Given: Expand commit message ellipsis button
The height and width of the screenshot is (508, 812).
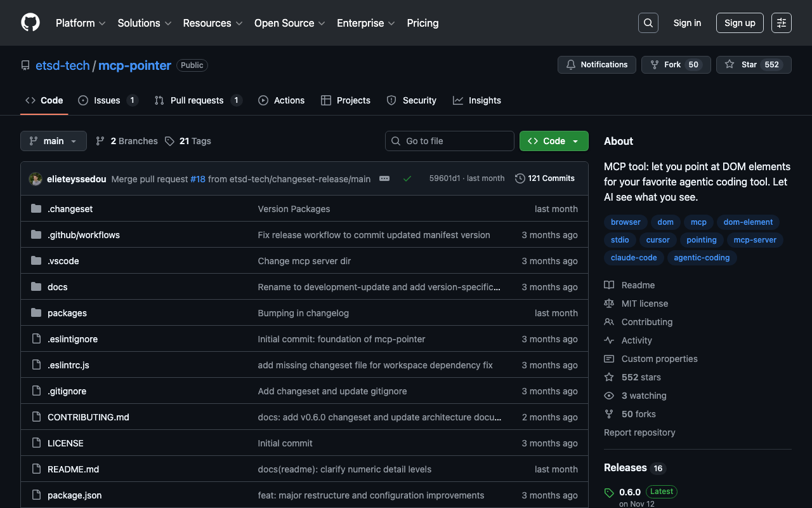Looking at the screenshot, I should pyautogui.click(x=384, y=178).
